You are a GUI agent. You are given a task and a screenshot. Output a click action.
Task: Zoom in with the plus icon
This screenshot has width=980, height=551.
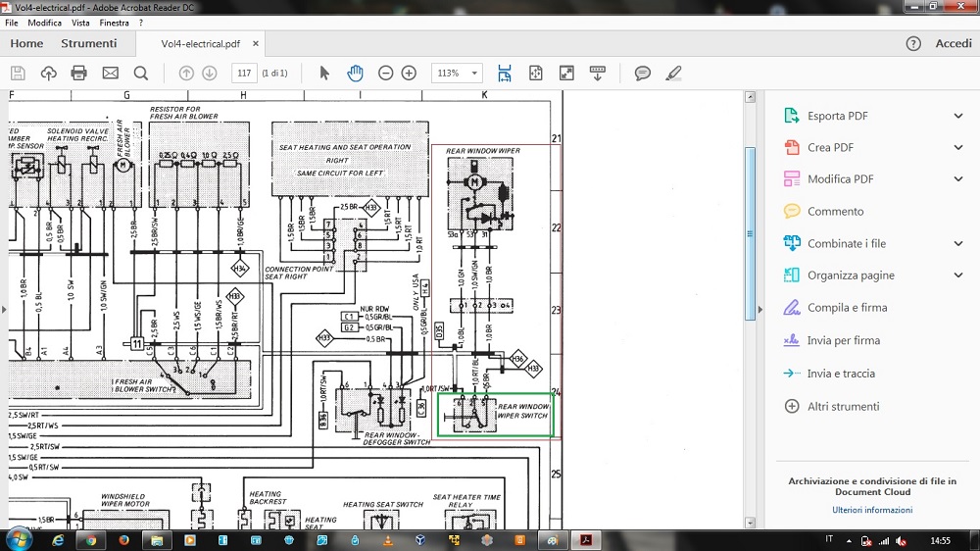[409, 74]
